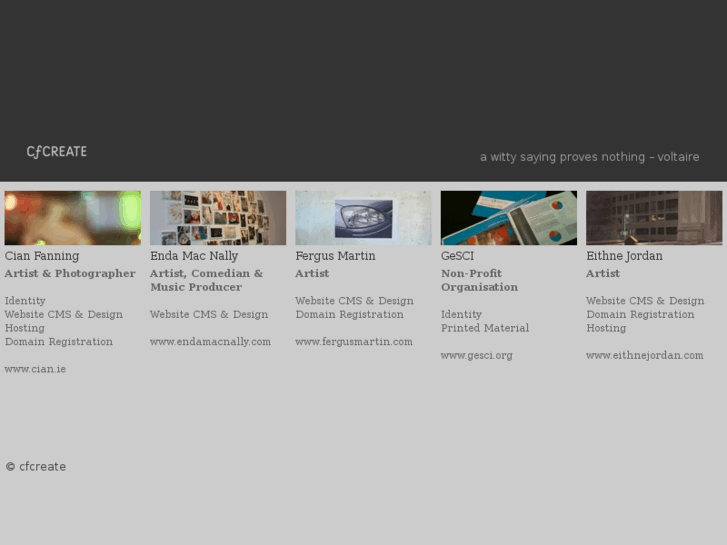
Task: Go to www.fergusmartin.com
Action: pos(354,342)
